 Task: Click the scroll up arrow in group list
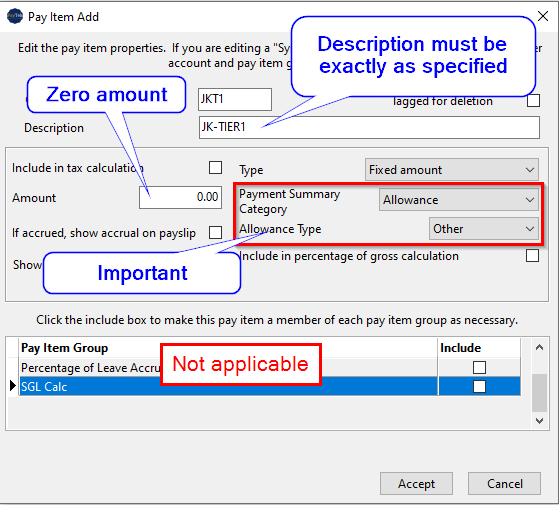pos(539,347)
